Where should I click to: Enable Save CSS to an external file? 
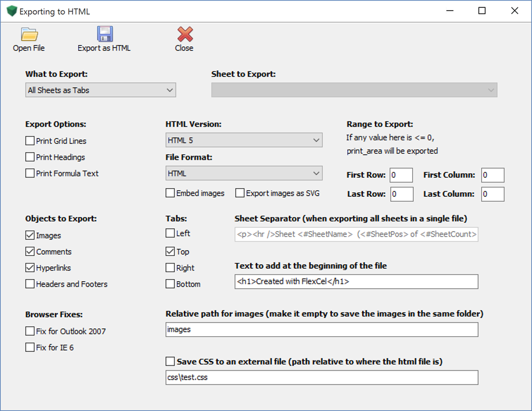(170, 362)
